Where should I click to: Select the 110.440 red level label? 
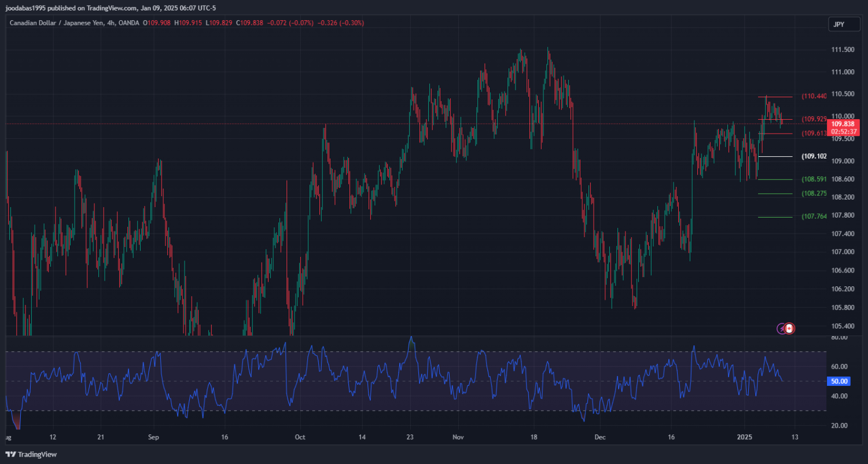814,96
